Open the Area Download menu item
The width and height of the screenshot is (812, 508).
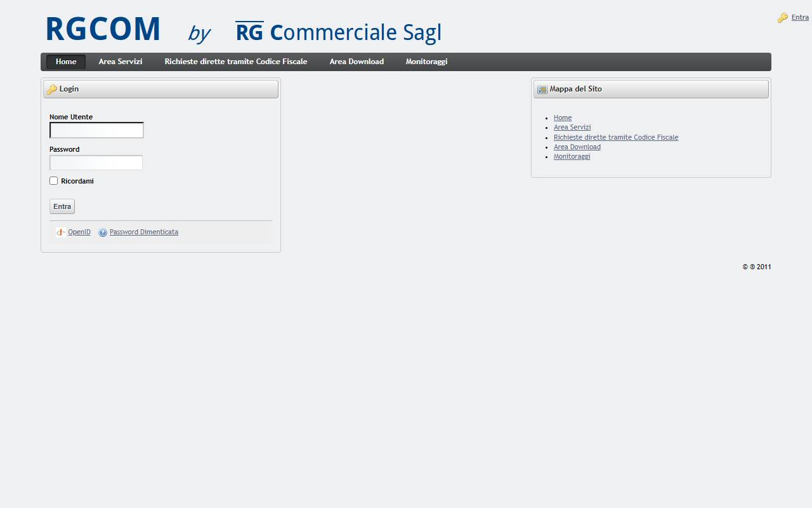coord(357,62)
